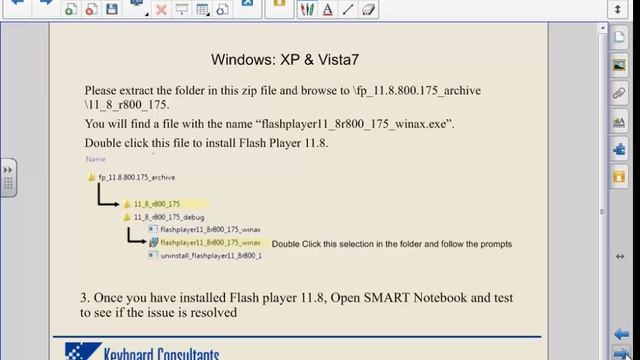
Task: Open the document camera page icon
Action: pyautogui.click(x=223, y=9)
